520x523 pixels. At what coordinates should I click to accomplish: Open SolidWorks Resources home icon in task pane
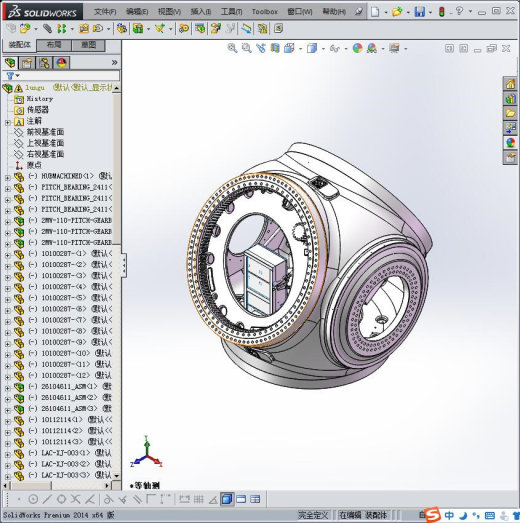(510, 84)
